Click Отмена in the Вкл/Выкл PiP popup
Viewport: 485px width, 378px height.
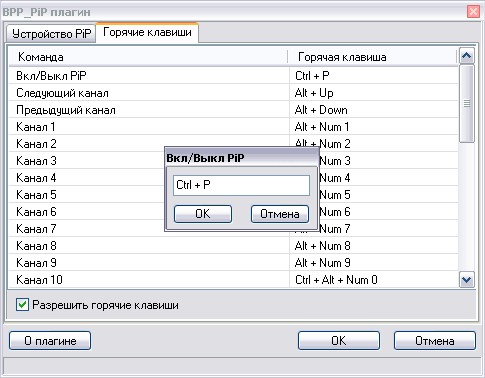coord(280,214)
